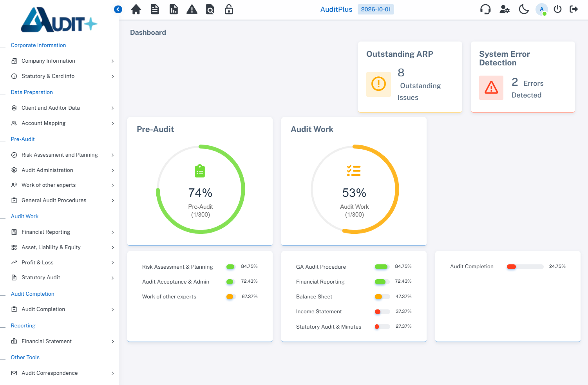Click the Outstanding ARP card
Viewport: 588px width, 385px height.
[410, 77]
